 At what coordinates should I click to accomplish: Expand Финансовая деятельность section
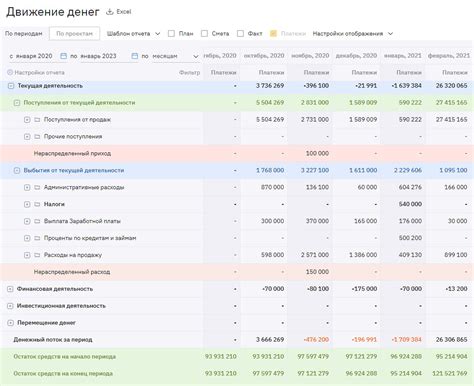tap(10, 289)
